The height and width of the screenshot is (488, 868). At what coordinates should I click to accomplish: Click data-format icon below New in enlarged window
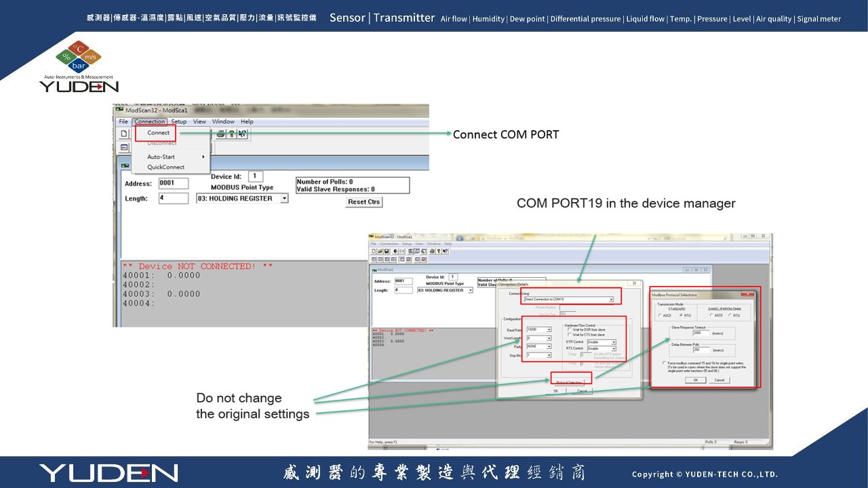tap(124, 148)
